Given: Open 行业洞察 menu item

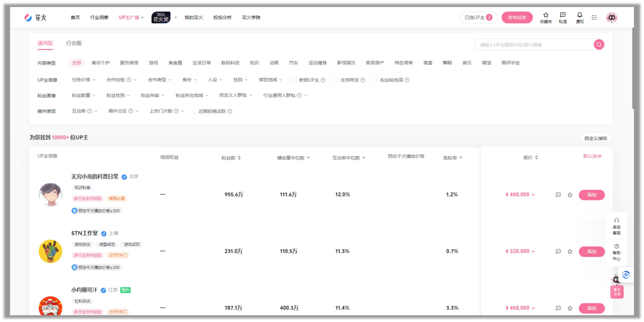Looking at the screenshot, I should (x=99, y=17).
